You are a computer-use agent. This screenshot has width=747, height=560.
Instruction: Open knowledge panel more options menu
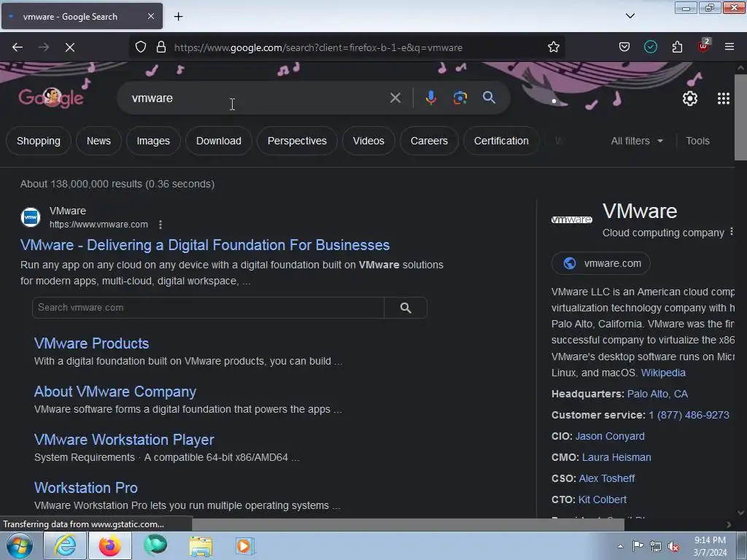pos(732,232)
